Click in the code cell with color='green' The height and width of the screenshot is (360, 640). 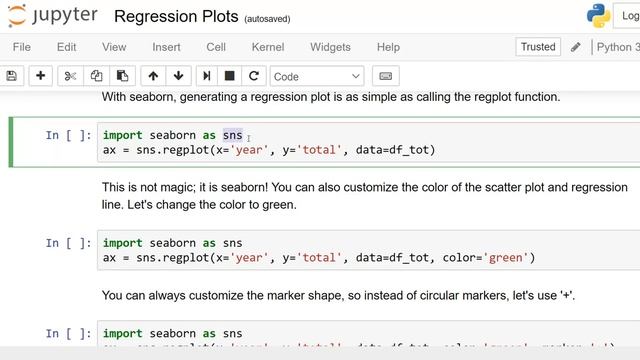coord(369,250)
